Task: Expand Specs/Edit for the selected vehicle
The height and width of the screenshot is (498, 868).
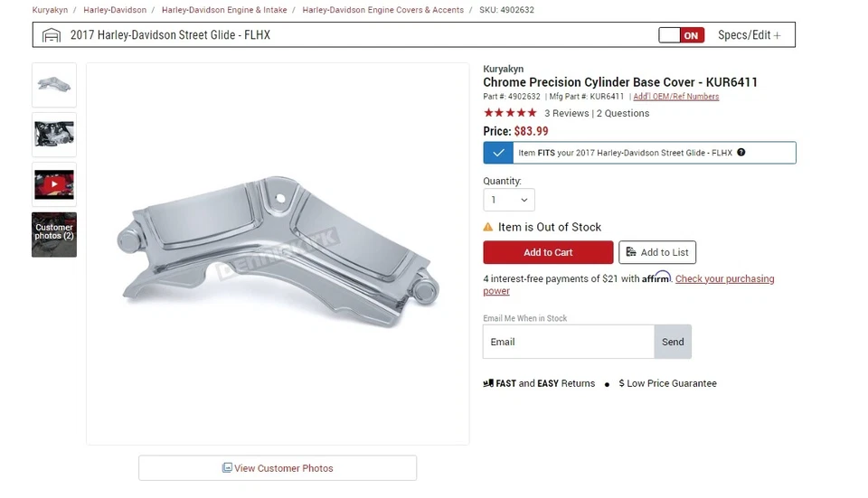Action: tap(749, 35)
